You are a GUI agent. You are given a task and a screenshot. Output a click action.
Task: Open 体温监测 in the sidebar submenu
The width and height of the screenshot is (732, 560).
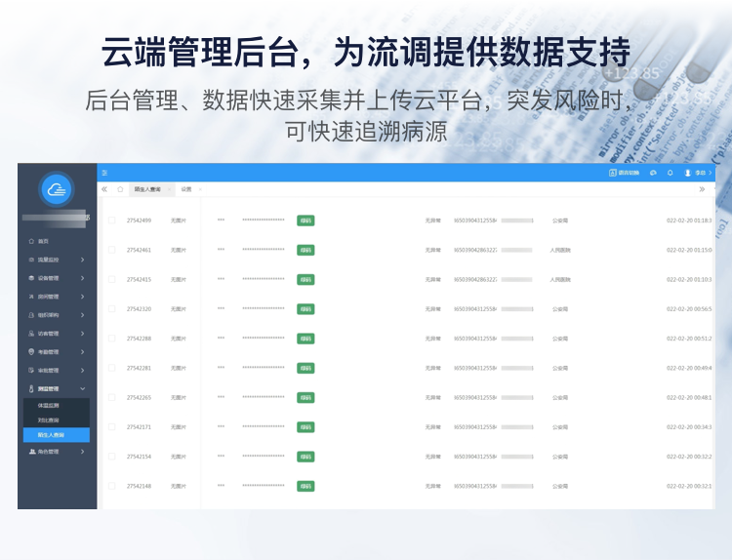pos(49,405)
